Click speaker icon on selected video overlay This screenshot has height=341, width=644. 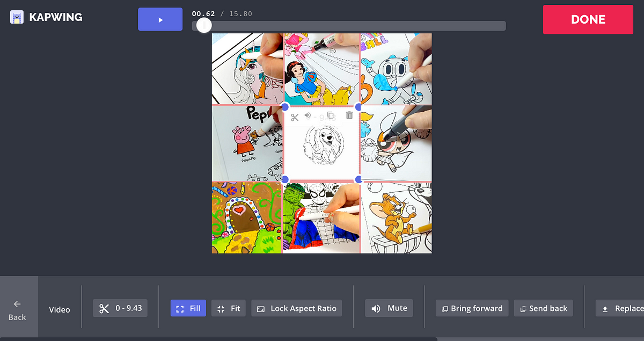pyautogui.click(x=308, y=115)
